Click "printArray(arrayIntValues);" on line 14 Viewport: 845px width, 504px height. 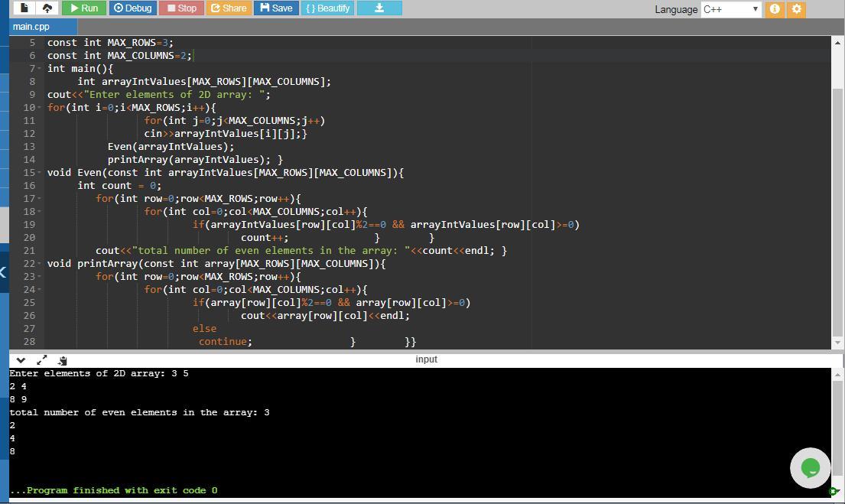[x=189, y=160]
